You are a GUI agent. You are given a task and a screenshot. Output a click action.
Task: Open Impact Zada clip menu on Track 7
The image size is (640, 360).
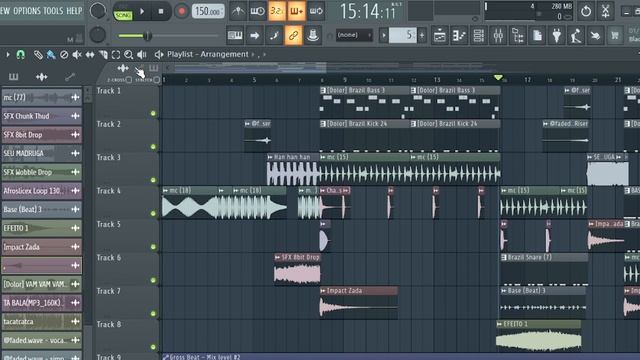[x=323, y=291]
